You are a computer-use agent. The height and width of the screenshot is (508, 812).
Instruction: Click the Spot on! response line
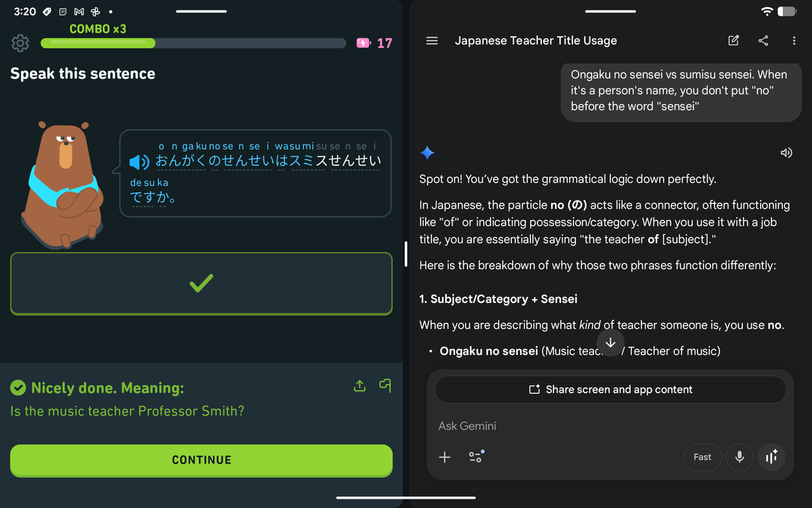568,179
